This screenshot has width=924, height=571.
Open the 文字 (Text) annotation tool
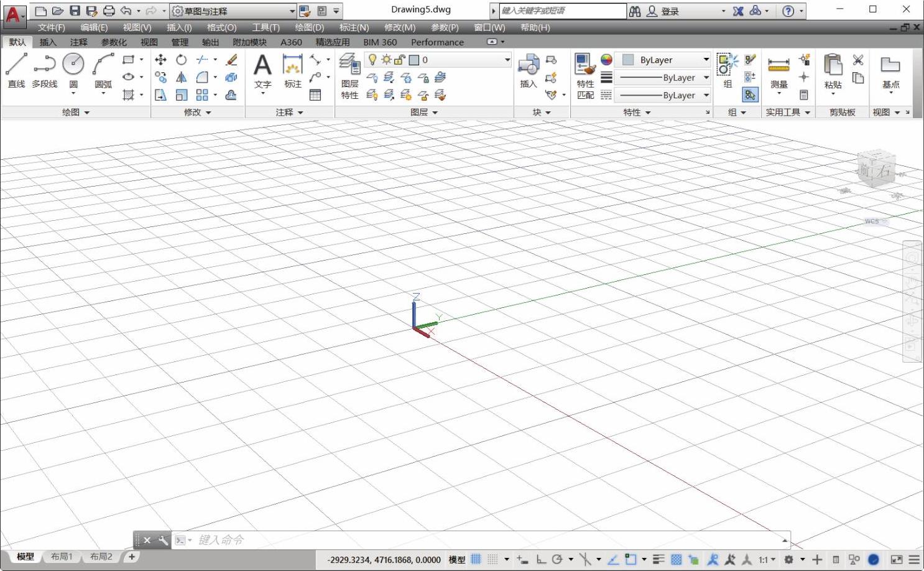(263, 72)
